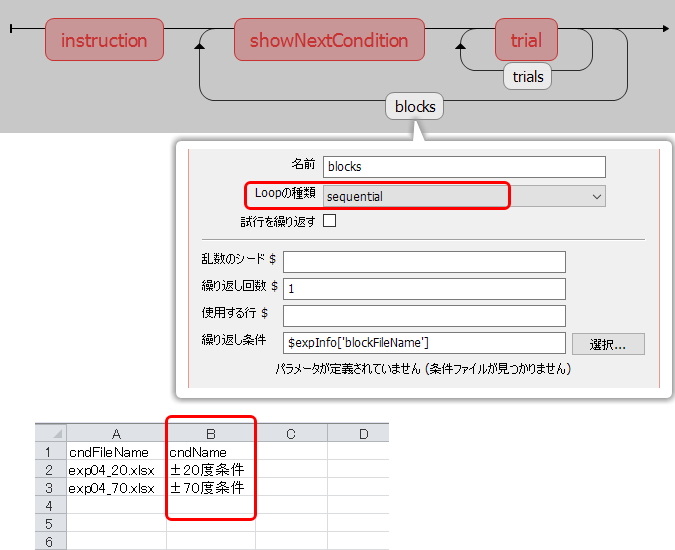
Task: Open the blocks loop properties
Action: click(415, 106)
